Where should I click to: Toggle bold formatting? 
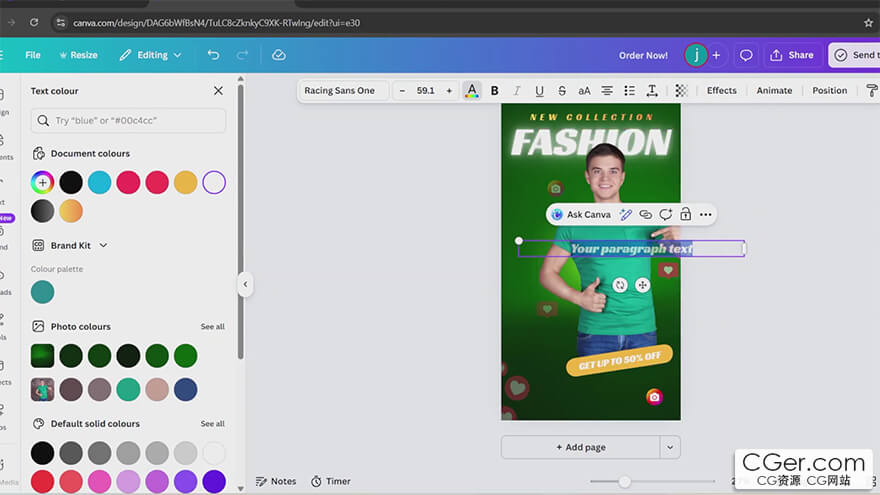pyautogui.click(x=494, y=91)
